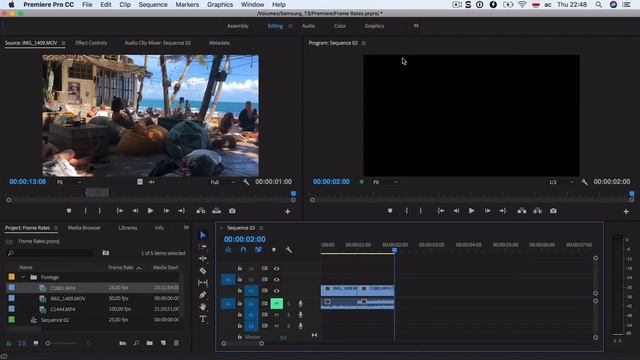Mark Out in Program monitor
640x360 pixels.
pyautogui.click(x=421, y=211)
